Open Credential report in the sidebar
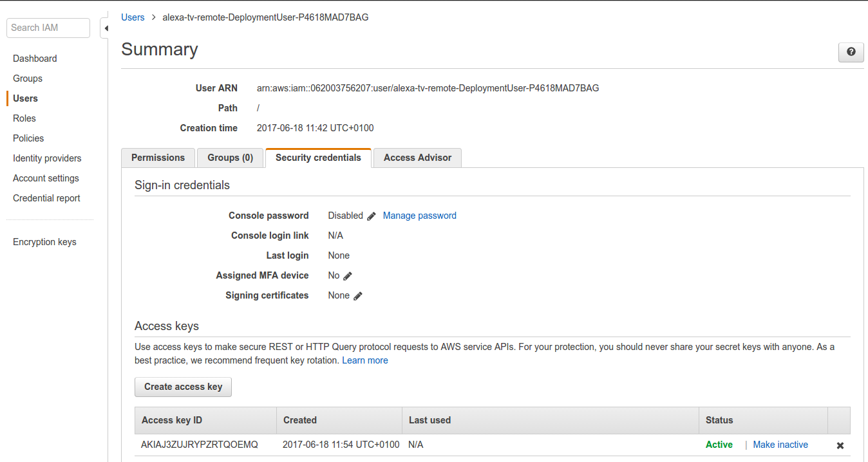The image size is (868, 462). click(x=46, y=198)
